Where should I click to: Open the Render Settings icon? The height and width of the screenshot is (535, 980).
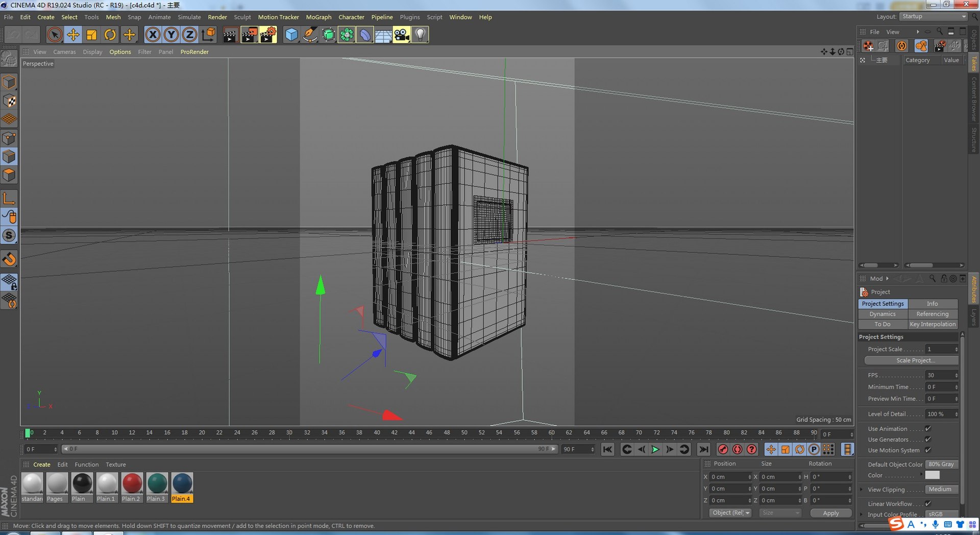coord(268,35)
